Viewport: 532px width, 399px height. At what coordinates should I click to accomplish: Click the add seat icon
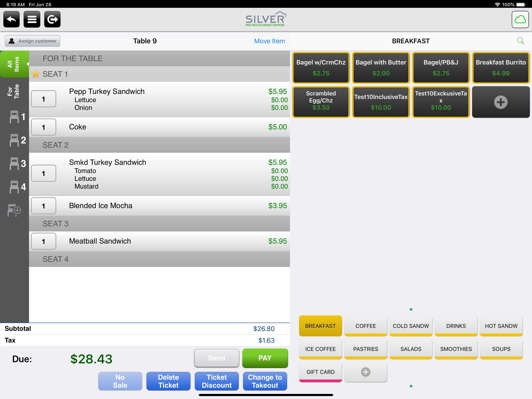[x=14, y=210]
